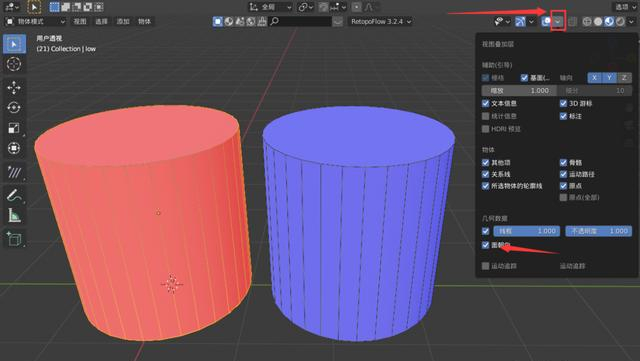The height and width of the screenshot is (361, 640).
Task: Open the 物体模式 object mode dropdown
Action: (x=36, y=21)
